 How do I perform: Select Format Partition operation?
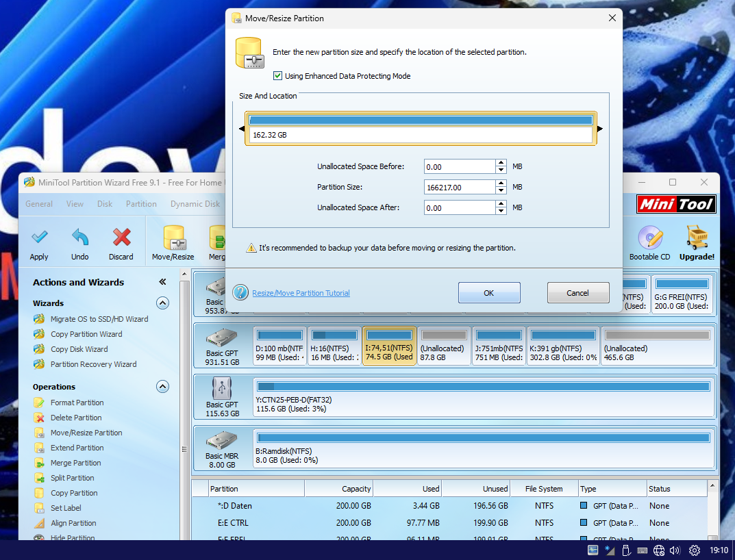click(77, 403)
